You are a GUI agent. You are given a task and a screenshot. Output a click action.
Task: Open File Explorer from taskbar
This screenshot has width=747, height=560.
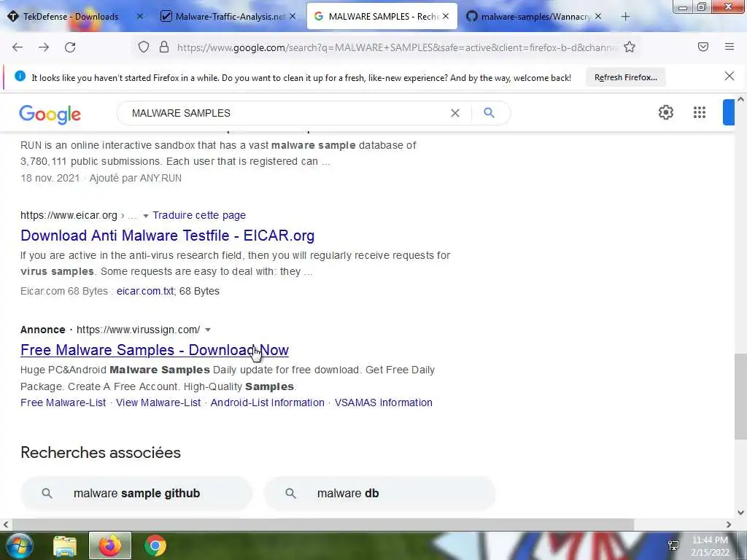(x=65, y=545)
